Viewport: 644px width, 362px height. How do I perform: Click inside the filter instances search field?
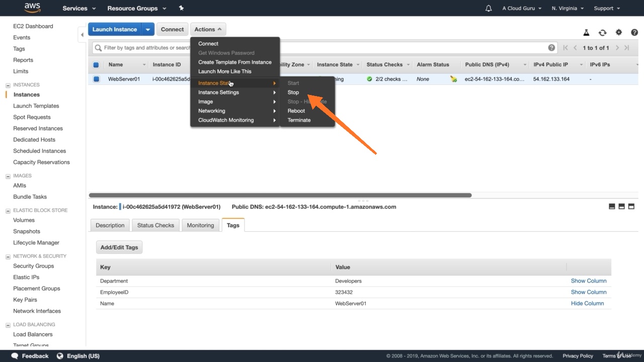(151, 47)
